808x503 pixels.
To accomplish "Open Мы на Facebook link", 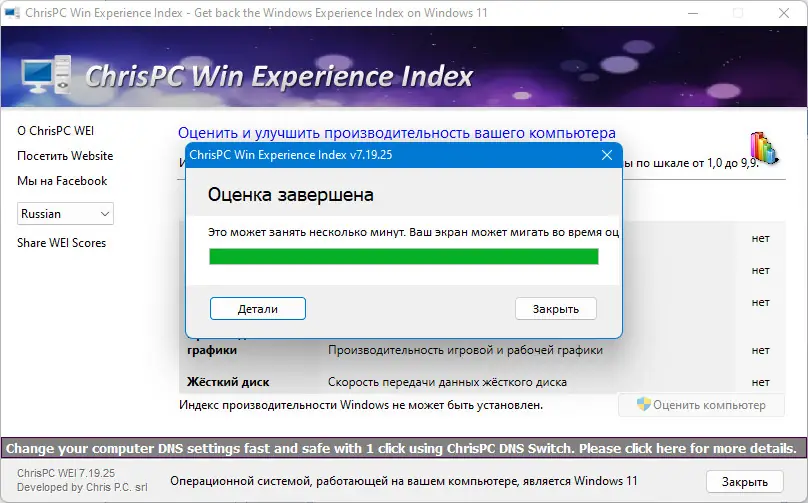I will 62,181.
